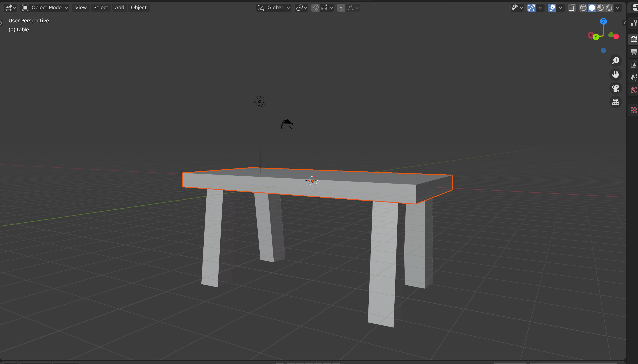Open the proportional editing falloff dropdown
Screen dimensions: 638x364
[x=353, y=8]
